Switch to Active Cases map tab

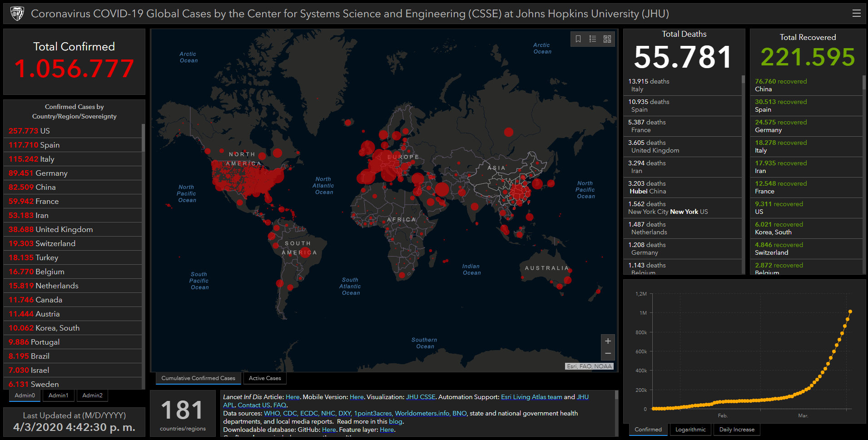[x=265, y=378]
